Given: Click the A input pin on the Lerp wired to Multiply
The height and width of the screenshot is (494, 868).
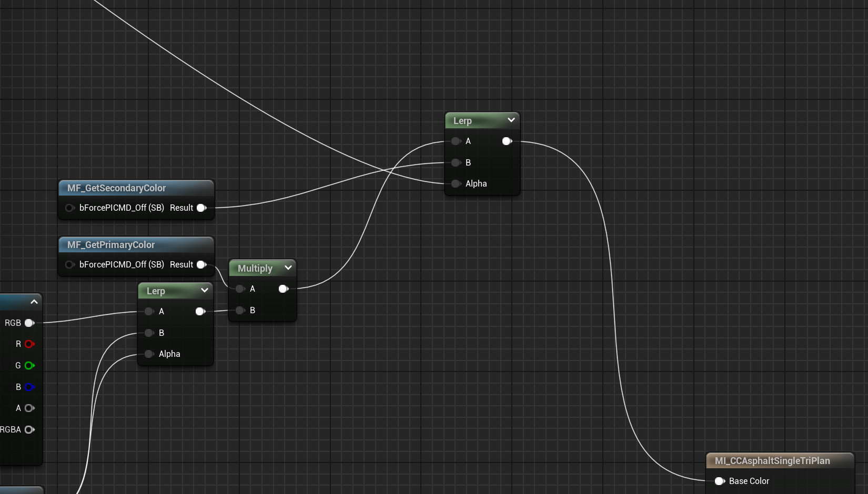Looking at the screenshot, I should 149,311.
